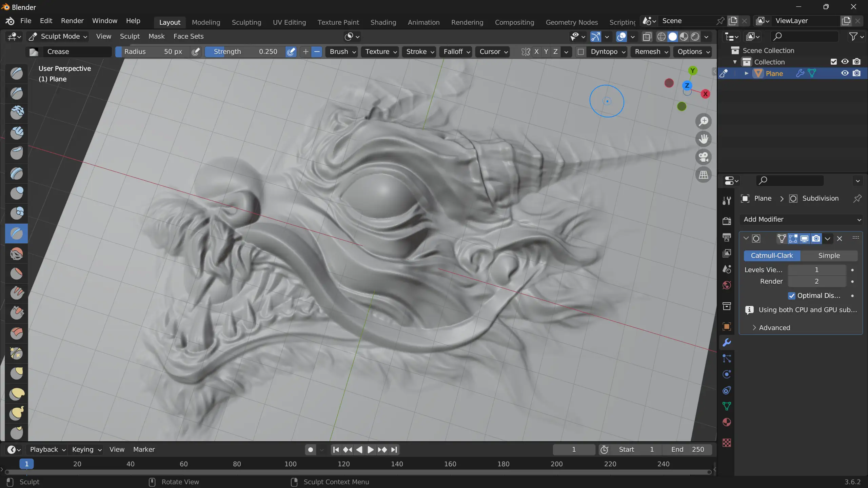Open the Falloff dropdown in the header

[456, 52]
